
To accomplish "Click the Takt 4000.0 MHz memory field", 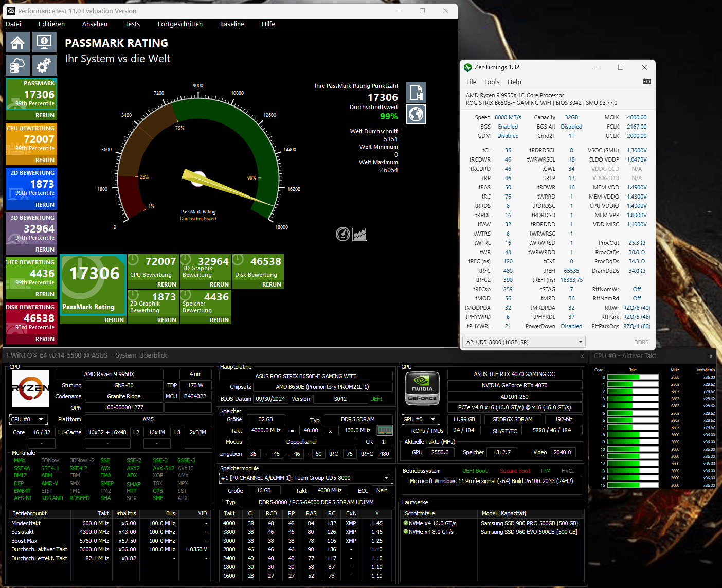I will pyautogui.click(x=266, y=430).
